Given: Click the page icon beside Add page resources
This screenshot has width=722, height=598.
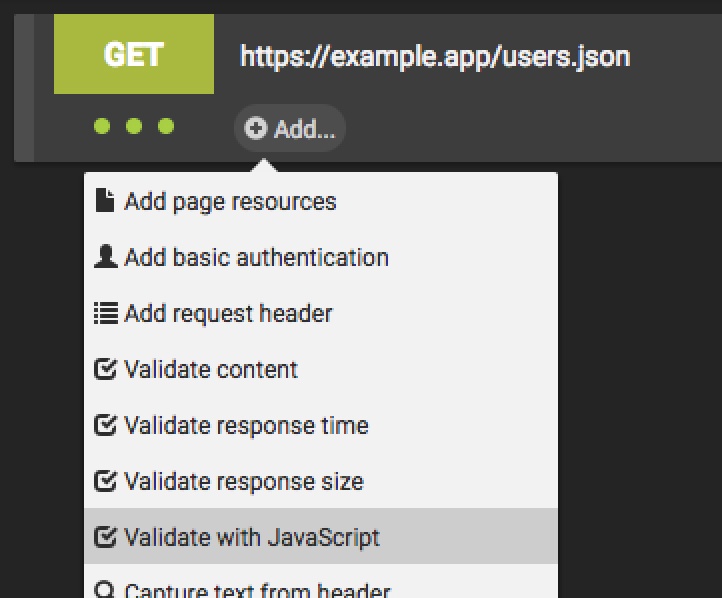Looking at the screenshot, I should (104, 201).
